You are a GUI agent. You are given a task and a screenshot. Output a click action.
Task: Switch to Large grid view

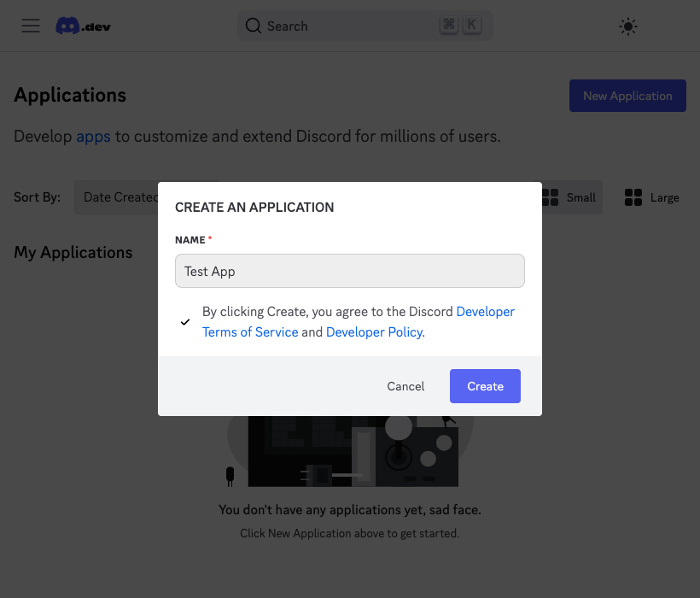[x=652, y=197]
